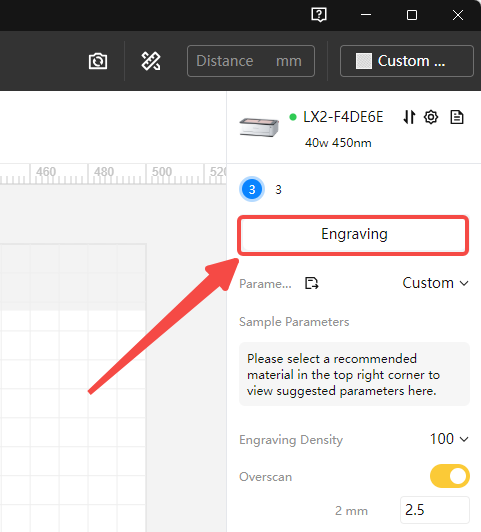Click the switch device arrows icon
This screenshot has width=481, height=532.
pos(409,117)
